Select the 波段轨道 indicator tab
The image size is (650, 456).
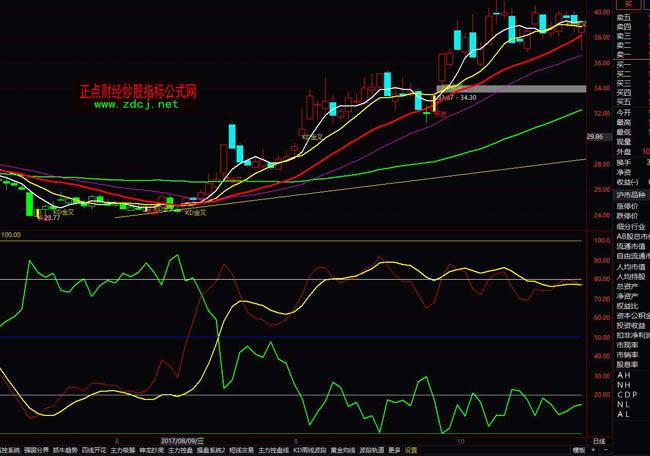[372, 450]
